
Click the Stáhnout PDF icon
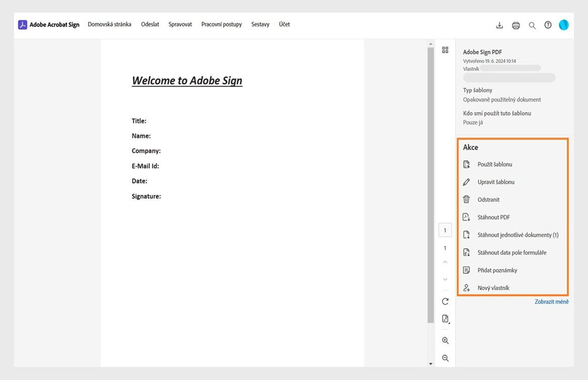466,217
